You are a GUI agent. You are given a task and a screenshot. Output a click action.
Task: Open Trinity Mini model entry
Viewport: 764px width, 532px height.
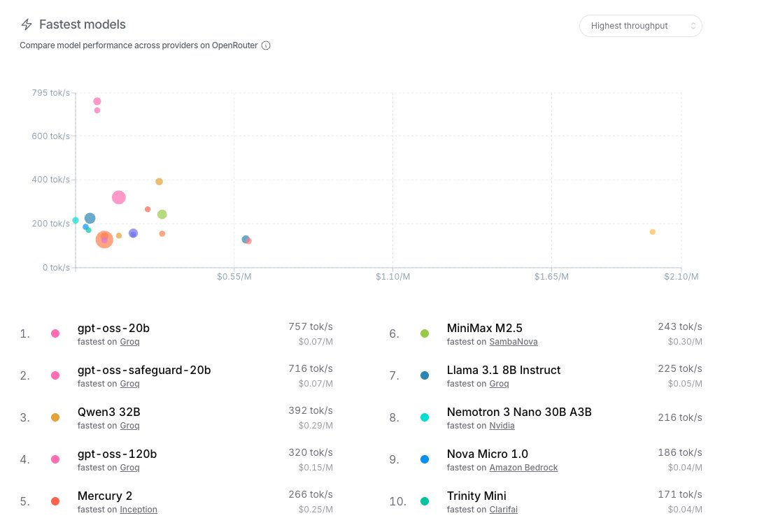pos(476,496)
